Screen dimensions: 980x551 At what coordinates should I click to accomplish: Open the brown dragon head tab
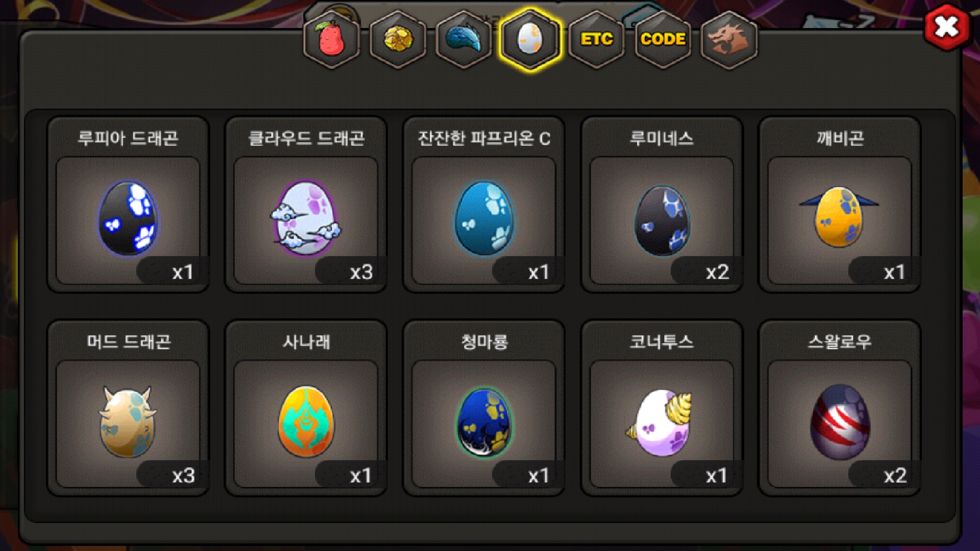click(729, 39)
